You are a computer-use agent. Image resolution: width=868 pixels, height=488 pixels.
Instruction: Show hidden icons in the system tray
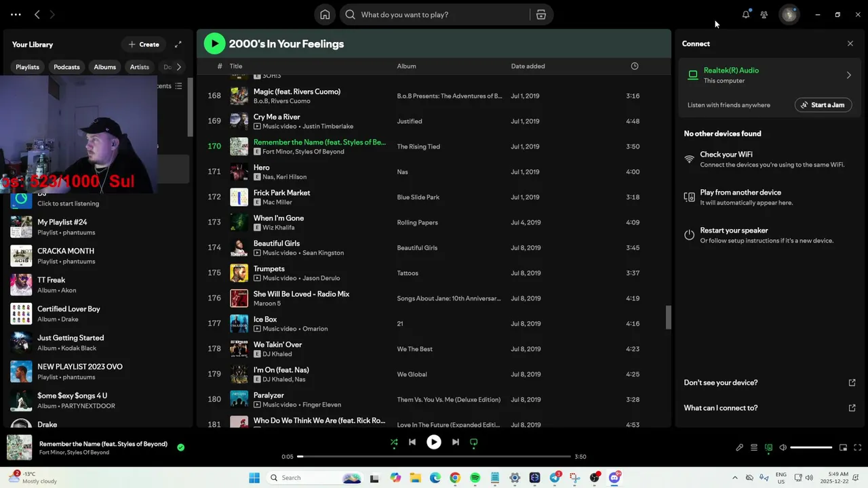pos(734,478)
